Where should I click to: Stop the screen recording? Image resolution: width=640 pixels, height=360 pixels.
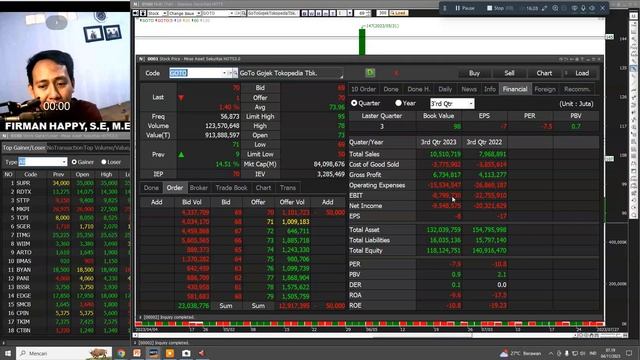pyautogui.click(x=495, y=8)
